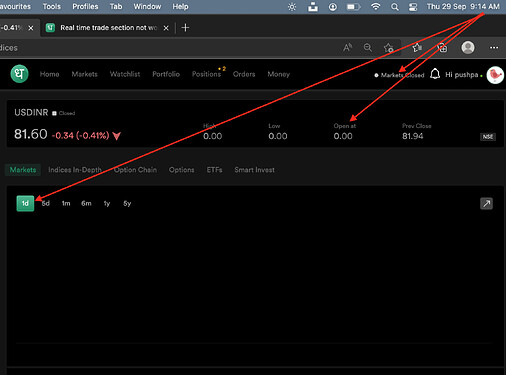The width and height of the screenshot is (506, 375).
Task: Open the favourites list icon
Action: [x=417, y=48]
